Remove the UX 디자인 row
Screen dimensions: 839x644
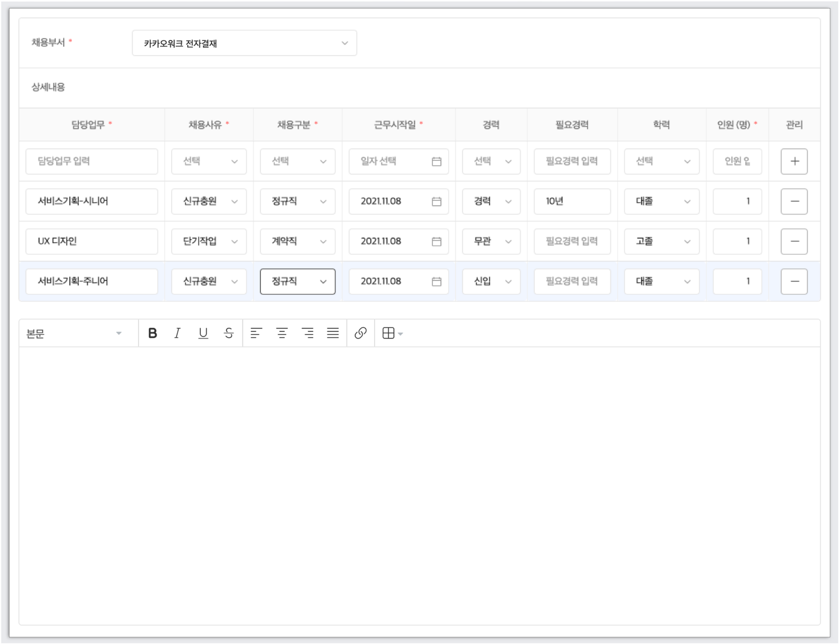coord(794,241)
